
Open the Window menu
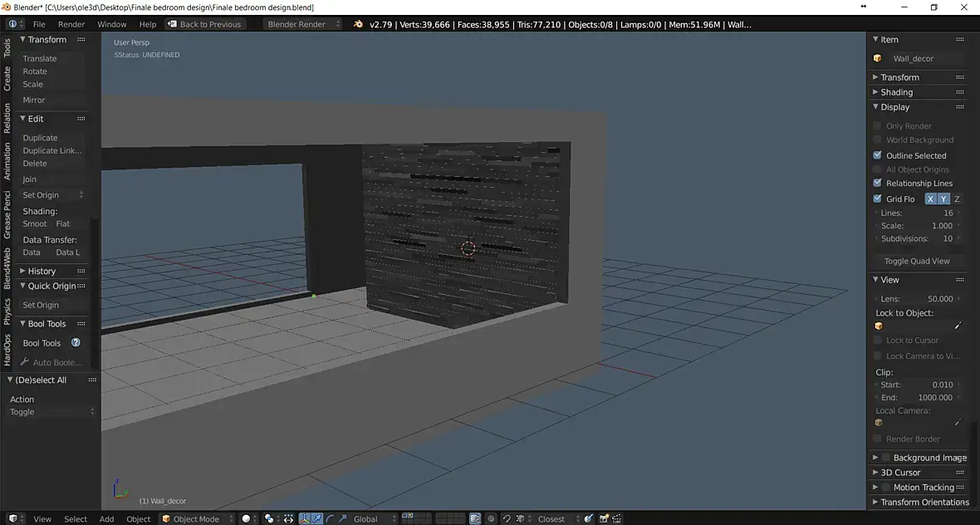click(x=112, y=24)
